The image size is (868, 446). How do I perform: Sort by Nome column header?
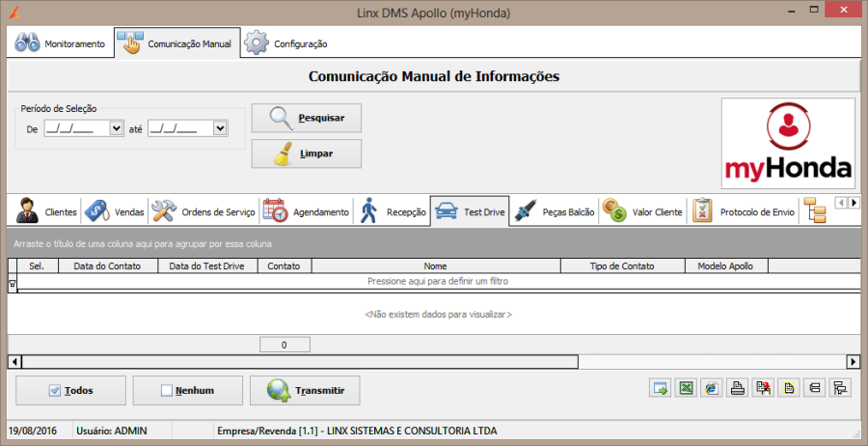(x=436, y=265)
